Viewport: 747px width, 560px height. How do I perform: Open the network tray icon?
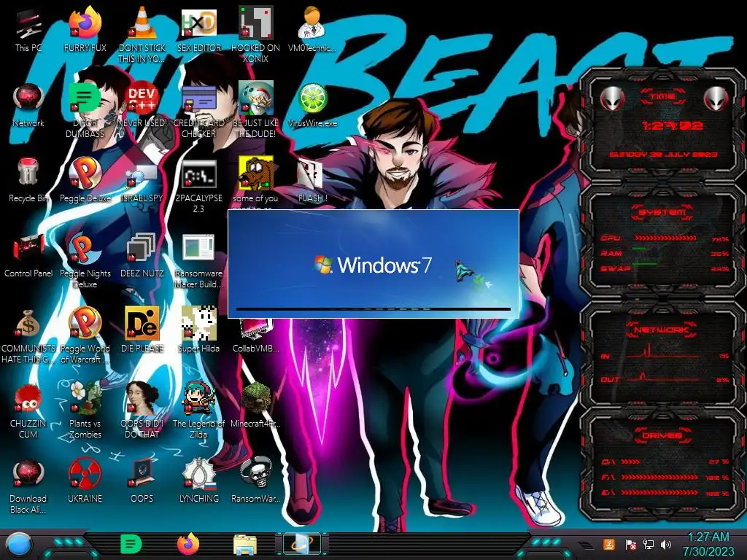[x=649, y=544]
